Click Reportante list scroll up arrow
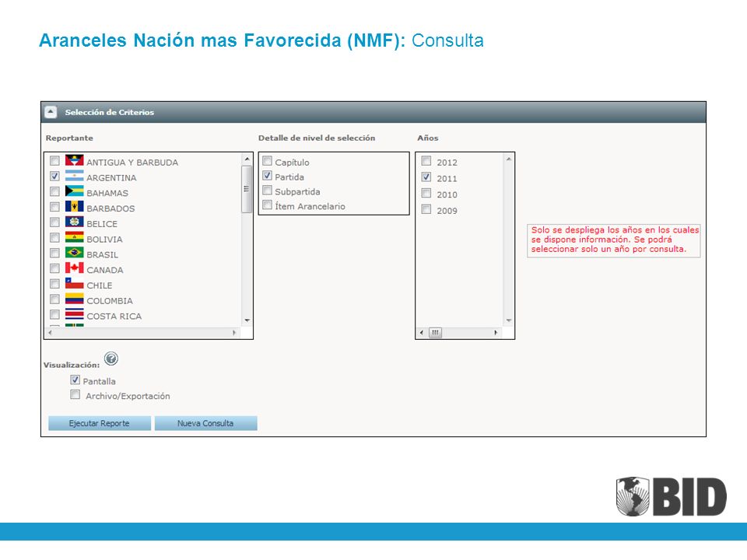 247,159
